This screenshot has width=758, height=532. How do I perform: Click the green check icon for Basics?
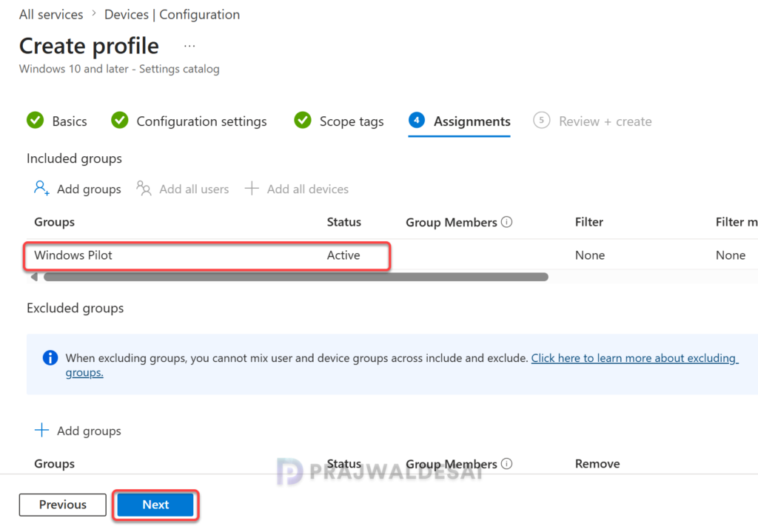coord(36,120)
